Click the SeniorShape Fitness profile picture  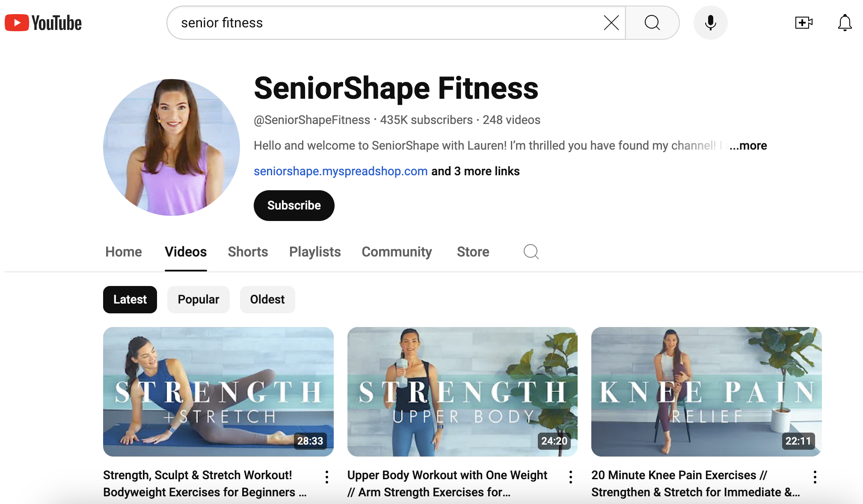coord(172,147)
